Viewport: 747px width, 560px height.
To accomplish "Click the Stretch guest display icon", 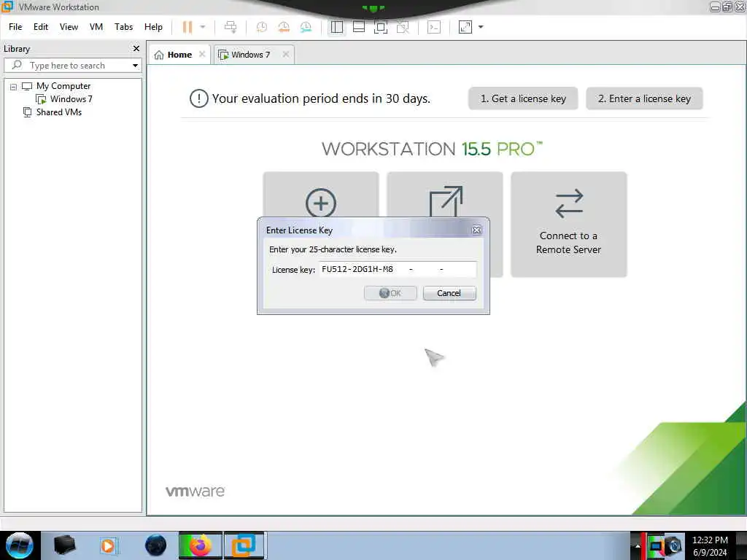I will tap(465, 27).
